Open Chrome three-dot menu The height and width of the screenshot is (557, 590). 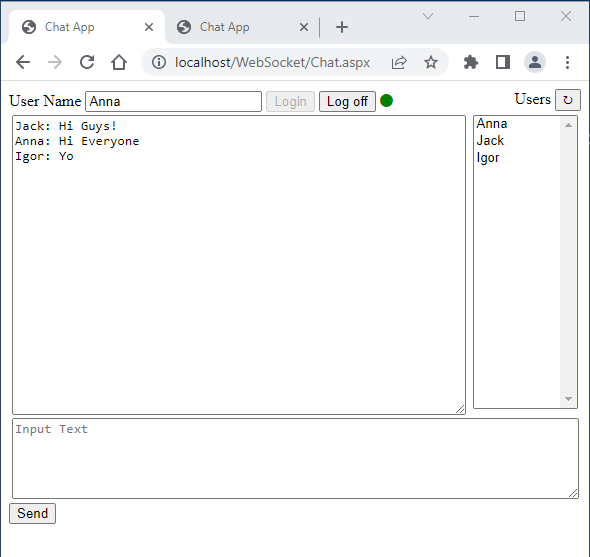click(x=567, y=62)
